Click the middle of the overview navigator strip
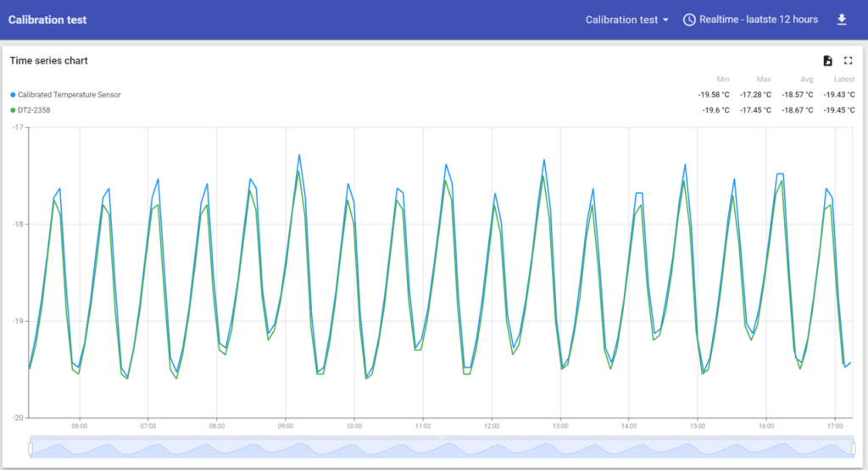Image resolution: width=868 pixels, height=470 pixels. (442, 448)
